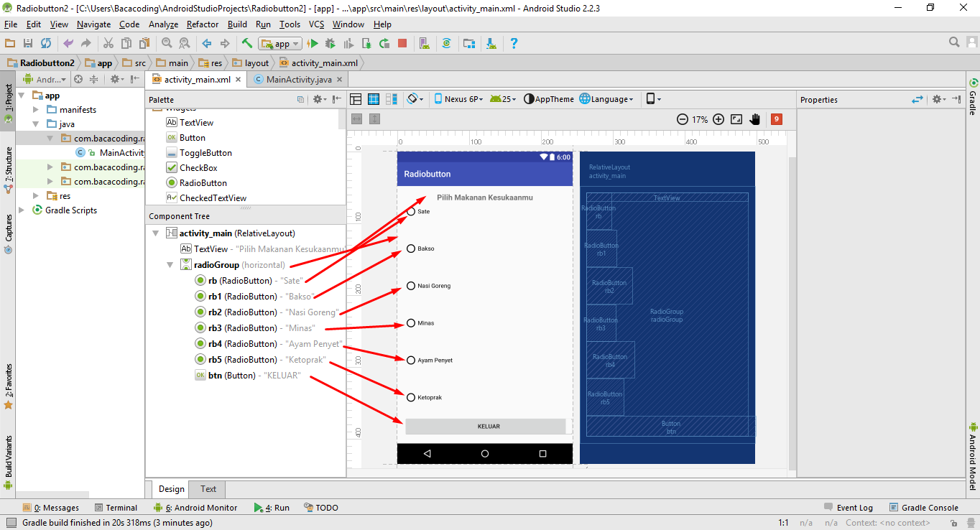
Task: Collapse the radioGroup node in Component Tree
Action: tap(170, 264)
